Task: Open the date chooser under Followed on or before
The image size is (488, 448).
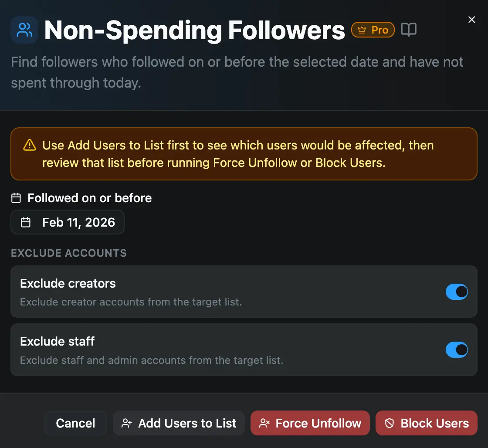Action: [67, 222]
